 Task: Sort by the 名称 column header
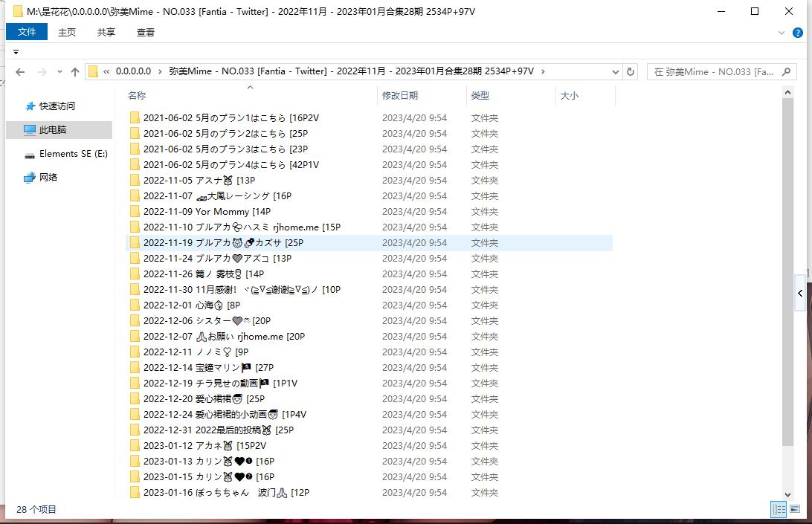[137, 96]
